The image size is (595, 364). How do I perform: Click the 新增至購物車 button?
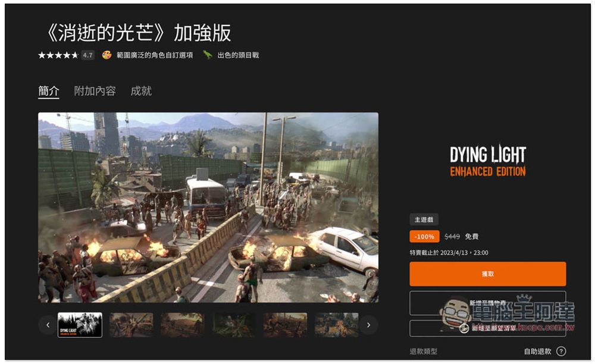coord(488,303)
